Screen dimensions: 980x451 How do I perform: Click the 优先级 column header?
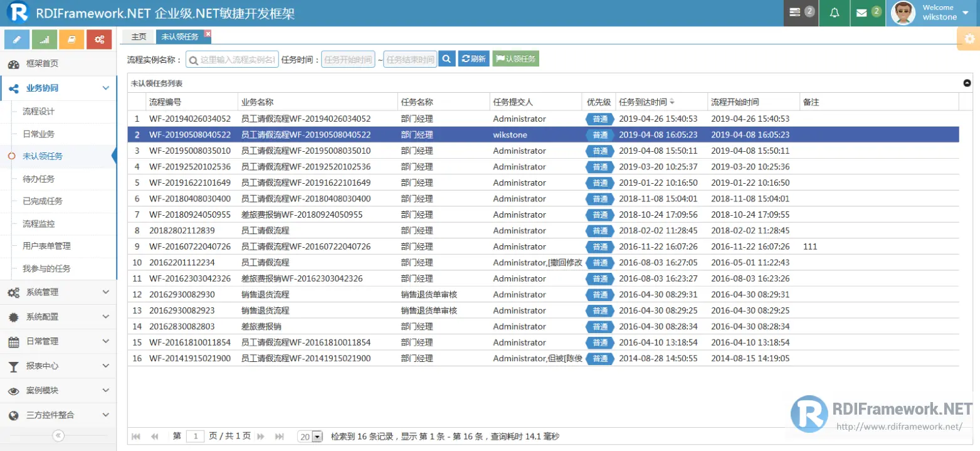(599, 102)
